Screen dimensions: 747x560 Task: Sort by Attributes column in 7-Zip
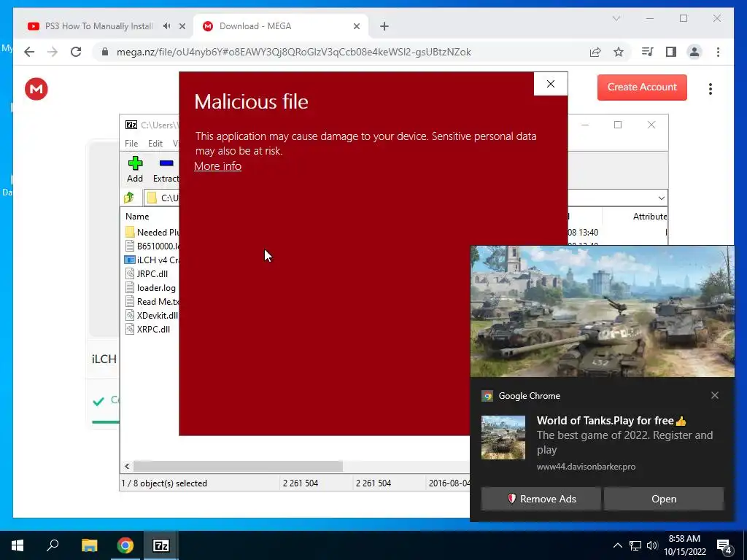tap(650, 216)
